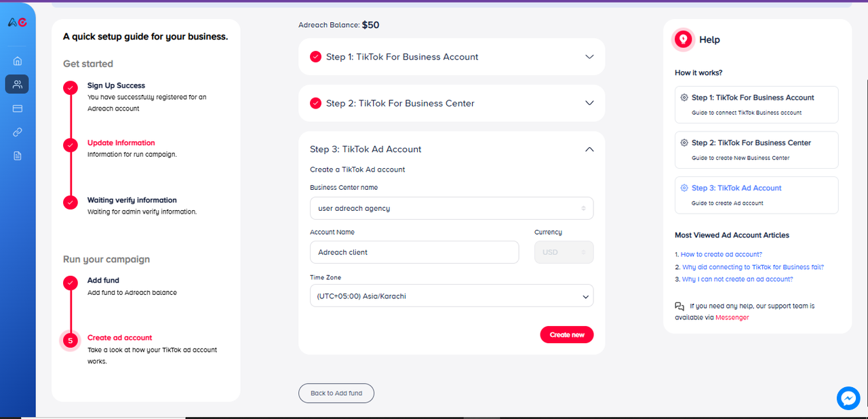The width and height of the screenshot is (868, 419).
Task: Open Step 2 Business Center help guide
Action: click(756, 149)
